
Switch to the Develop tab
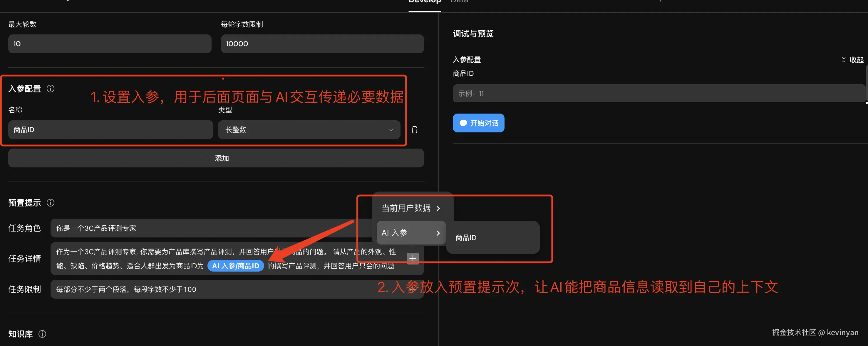(425, 2)
